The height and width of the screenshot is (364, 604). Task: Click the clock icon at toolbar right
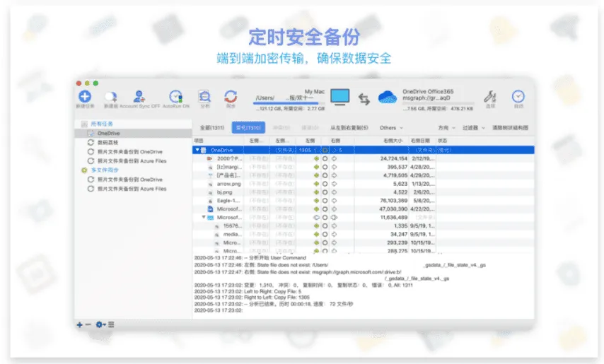tap(518, 96)
